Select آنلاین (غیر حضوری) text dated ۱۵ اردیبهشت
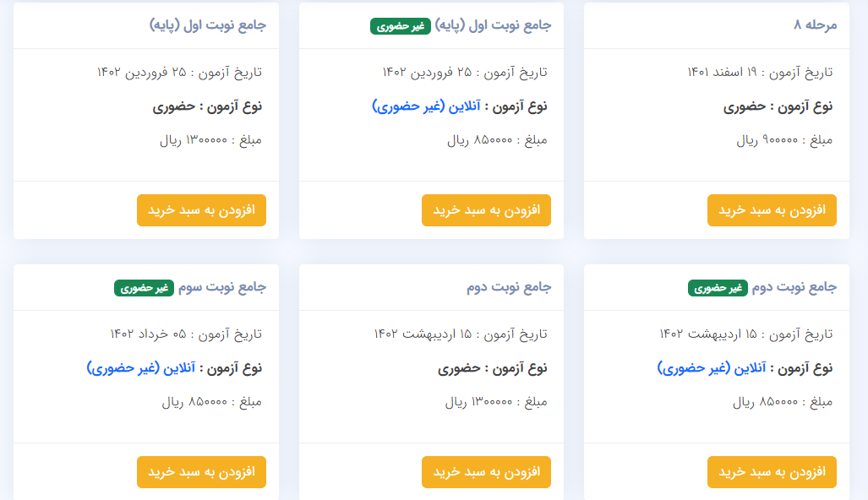 [x=712, y=367]
